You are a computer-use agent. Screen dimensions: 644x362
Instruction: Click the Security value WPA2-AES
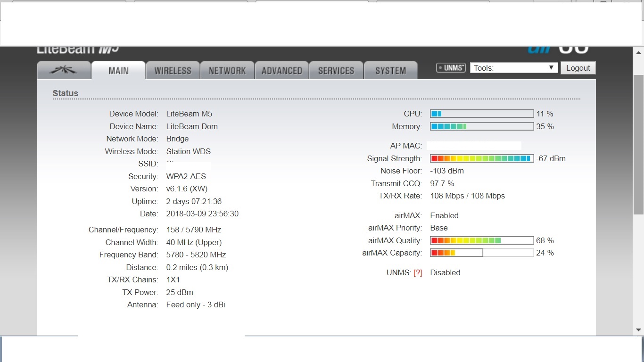tap(186, 176)
